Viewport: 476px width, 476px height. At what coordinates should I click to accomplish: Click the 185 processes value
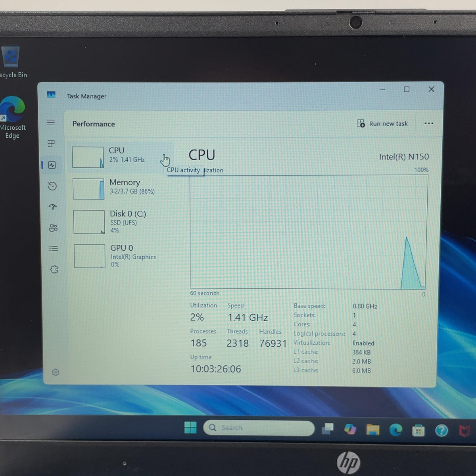click(x=199, y=343)
